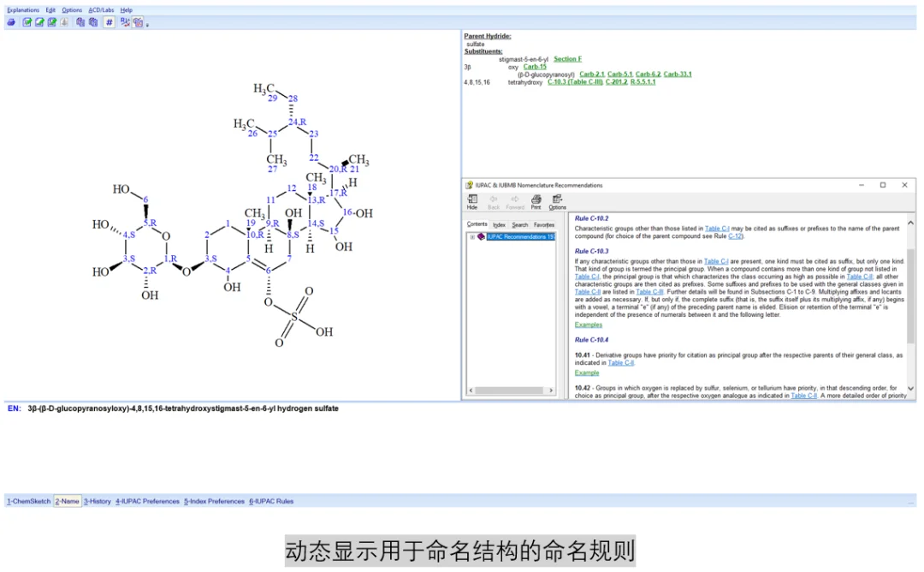924x572 pixels.
Task: Click the greyed-out download arrow toolbar icon
Action: tap(64, 22)
